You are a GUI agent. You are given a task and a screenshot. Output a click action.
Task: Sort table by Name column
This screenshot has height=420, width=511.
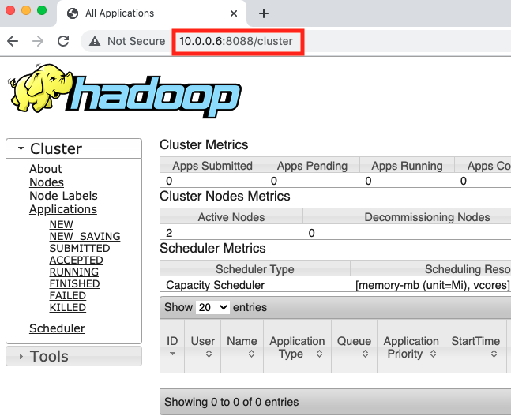(242, 347)
